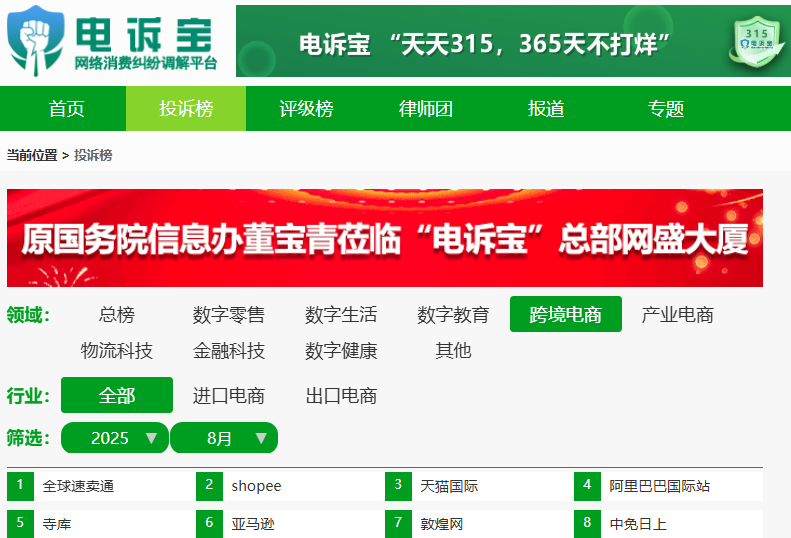Filter by 进口电商 industry
The width and height of the screenshot is (791, 538).
[229, 395]
